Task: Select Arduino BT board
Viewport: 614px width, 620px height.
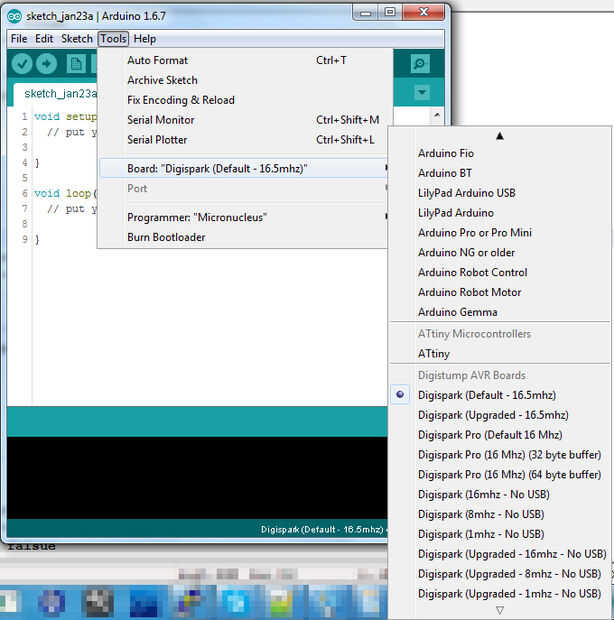Action: coord(500,173)
